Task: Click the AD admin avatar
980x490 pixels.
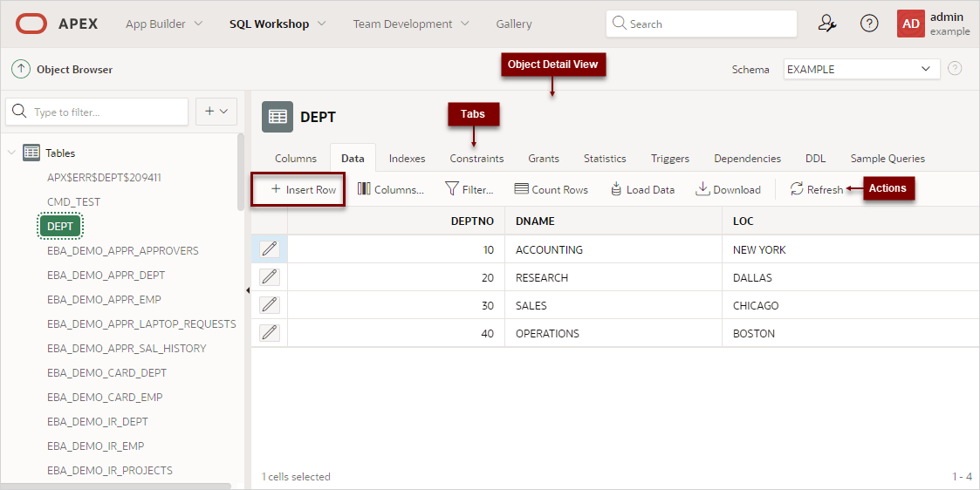Action: (911, 24)
